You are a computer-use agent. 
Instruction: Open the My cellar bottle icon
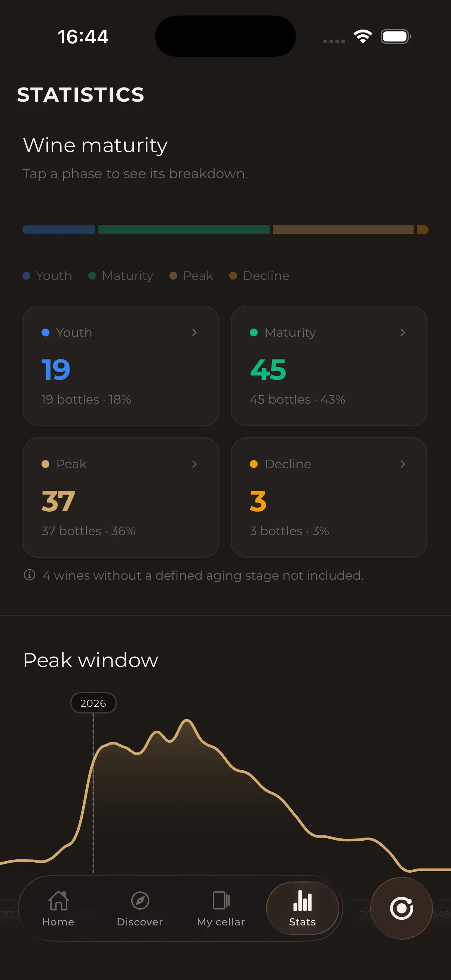(221, 900)
